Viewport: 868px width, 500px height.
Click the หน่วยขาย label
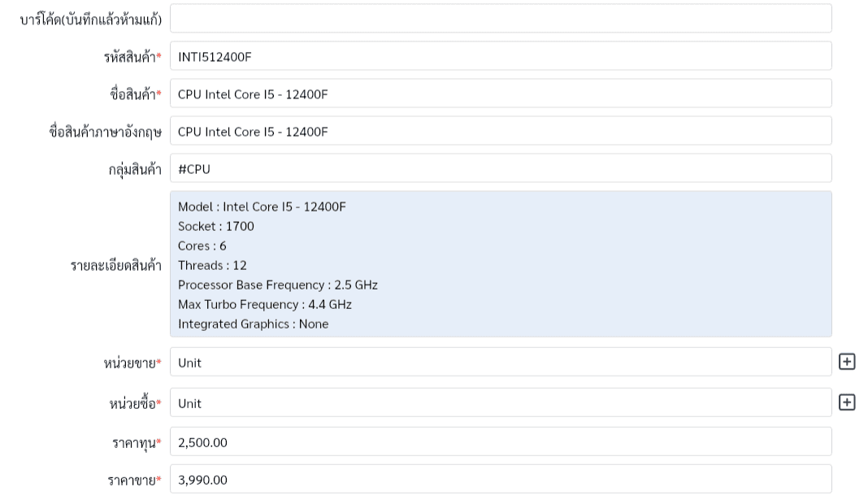pyautogui.click(x=132, y=363)
